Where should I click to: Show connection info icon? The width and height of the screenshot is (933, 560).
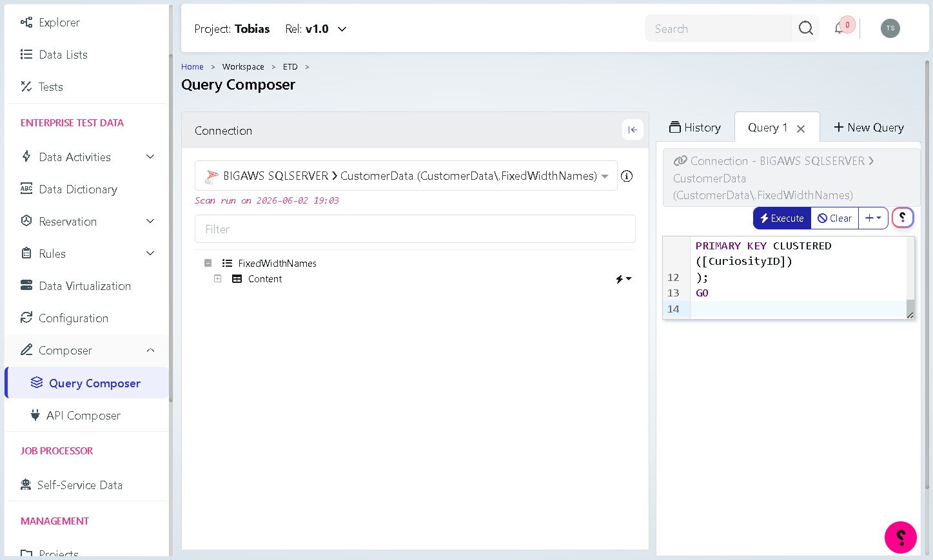[x=627, y=176]
